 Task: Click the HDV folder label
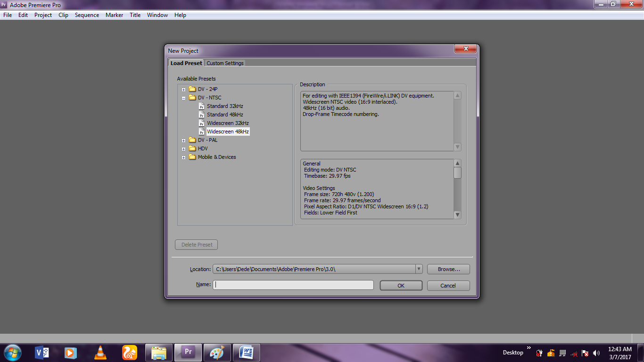pyautogui.click(x=203, y=148)
